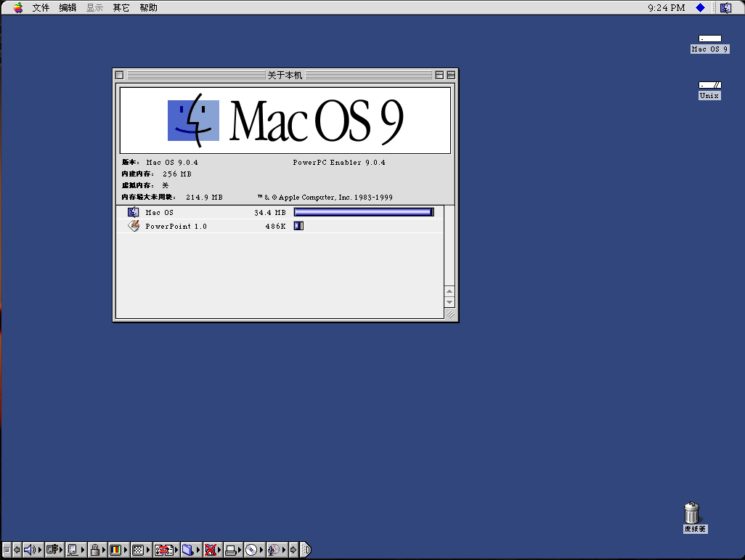The height and width of the screenshot is (560, 745).
Task: Click the Control Strip left scroll arrow
Action: point(17,550)
